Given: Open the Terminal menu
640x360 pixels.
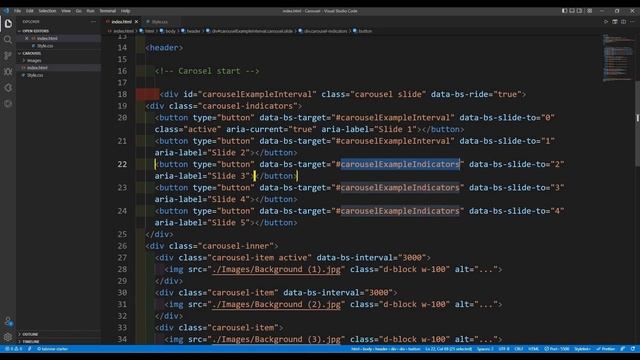Looking at the screenshot, I should point(108,11).
